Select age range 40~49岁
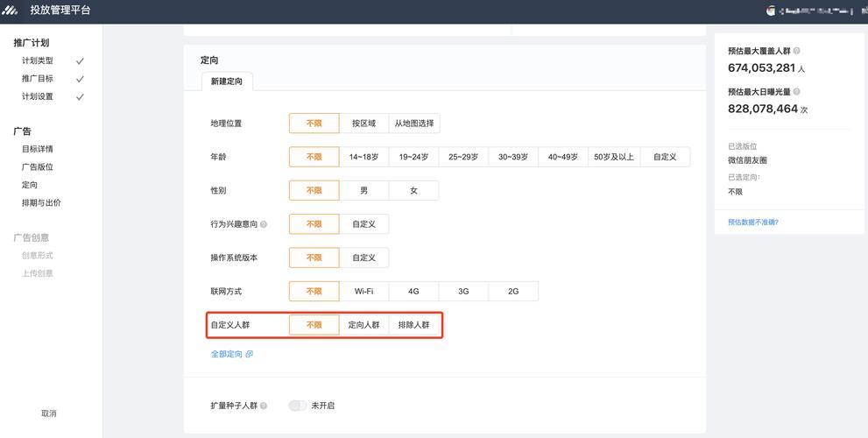868x438 pixels. click(x=563, y=158)
